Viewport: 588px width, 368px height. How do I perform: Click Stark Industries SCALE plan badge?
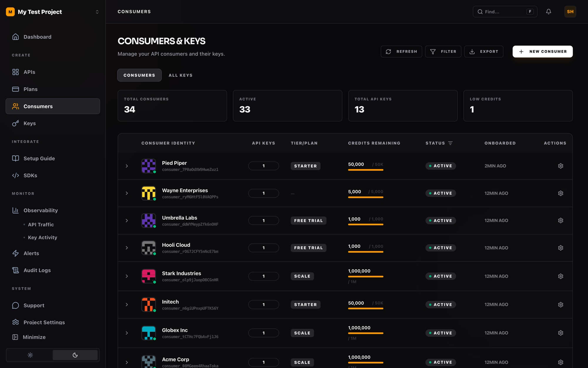point(302,276)
